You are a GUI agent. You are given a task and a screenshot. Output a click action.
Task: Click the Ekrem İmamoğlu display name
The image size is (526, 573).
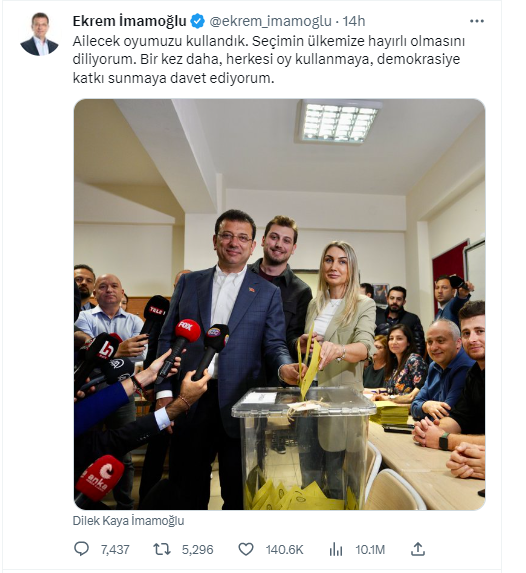pyautogui.click(x=130, y=21)
